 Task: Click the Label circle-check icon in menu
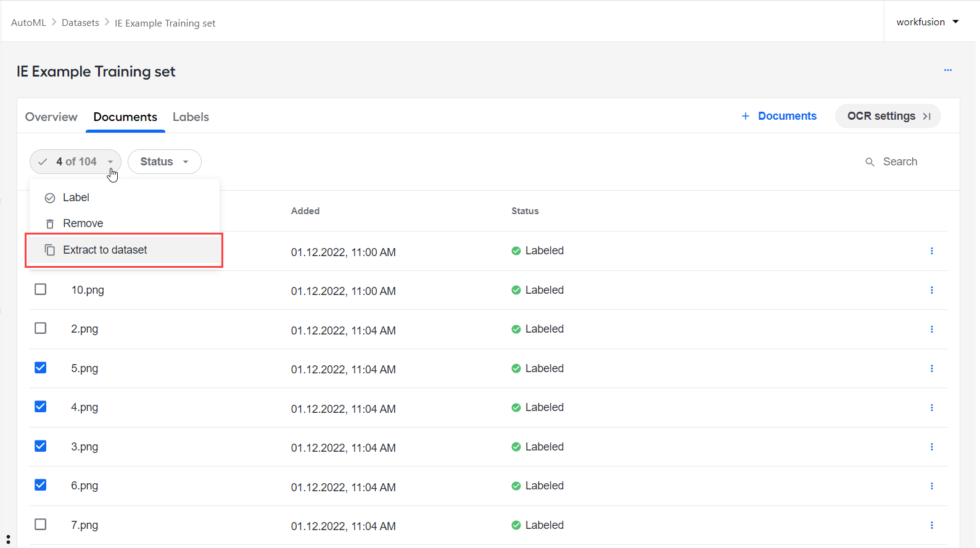(x=50, y=198)
